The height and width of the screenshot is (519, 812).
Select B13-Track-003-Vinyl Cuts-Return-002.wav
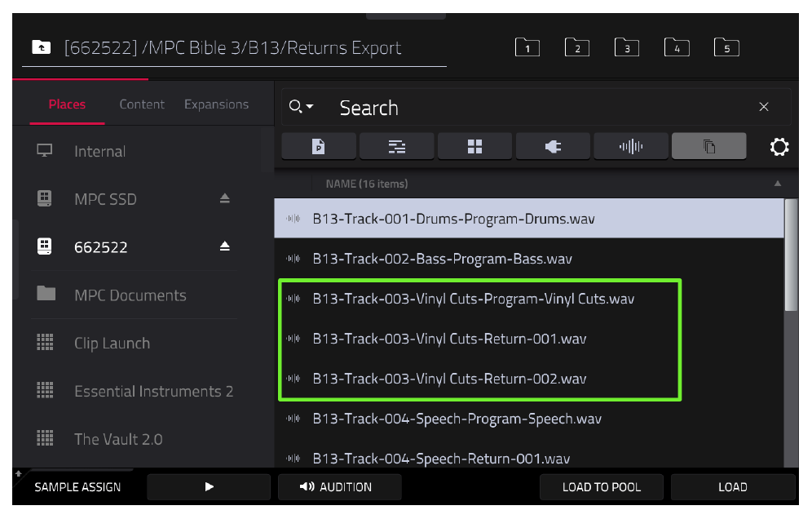pyautogui.click(x=529, y=379)
